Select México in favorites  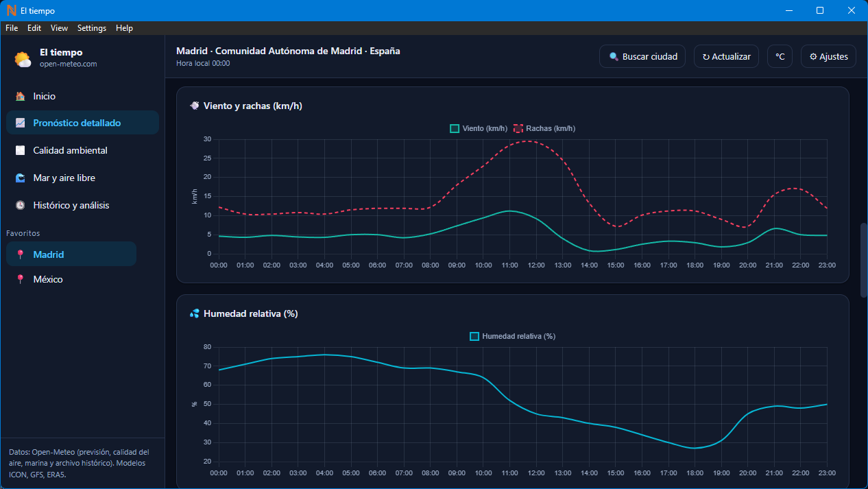pos(71,279)
